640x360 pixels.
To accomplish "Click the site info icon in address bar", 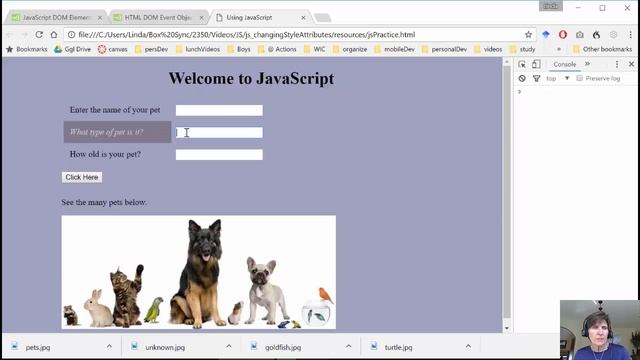I will tap(71, 35).
